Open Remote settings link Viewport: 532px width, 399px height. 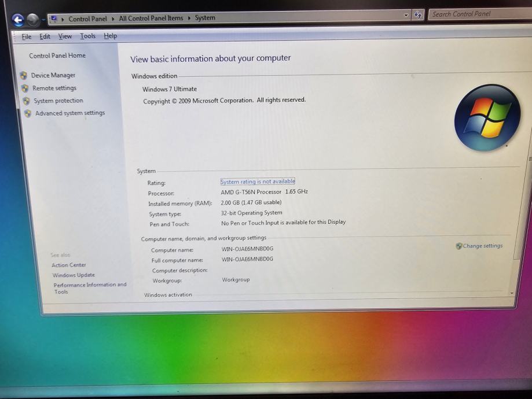pyautogui.click(x=54, y=88)
